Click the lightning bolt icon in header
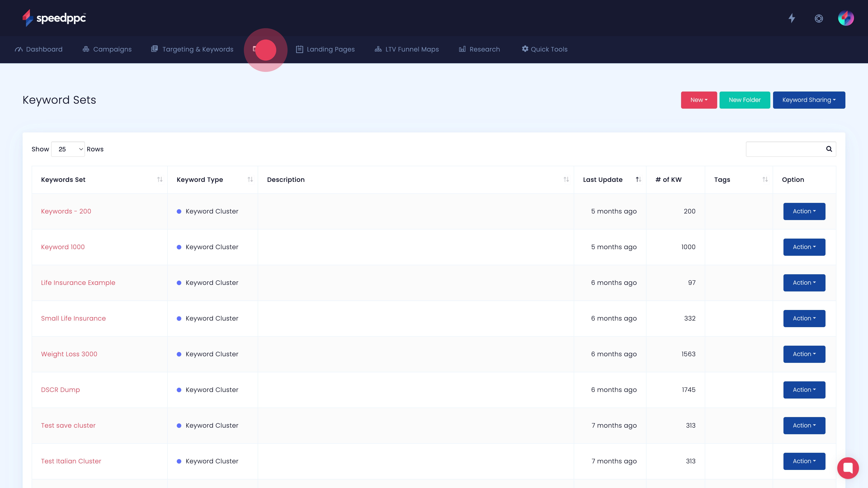 792,18
